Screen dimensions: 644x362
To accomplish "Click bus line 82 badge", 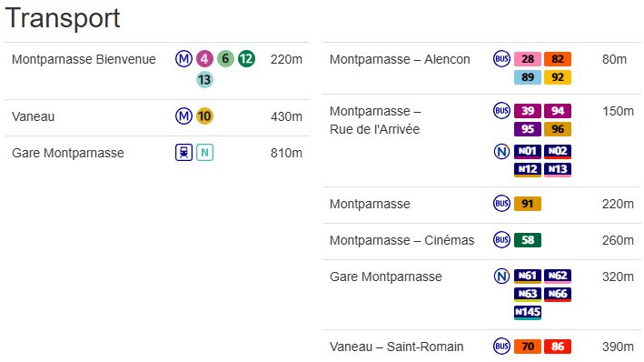I will click(x=558, y=59).
